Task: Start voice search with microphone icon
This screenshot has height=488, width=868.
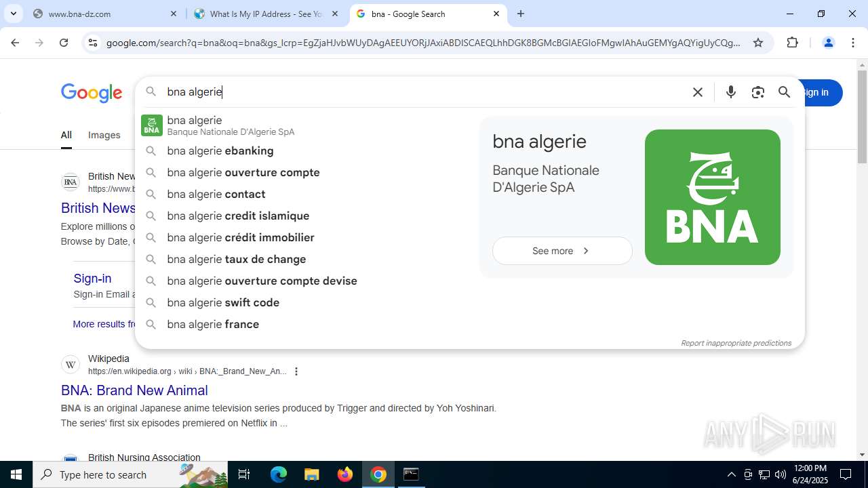Action: pyautogui.click(x=730, y=92)
